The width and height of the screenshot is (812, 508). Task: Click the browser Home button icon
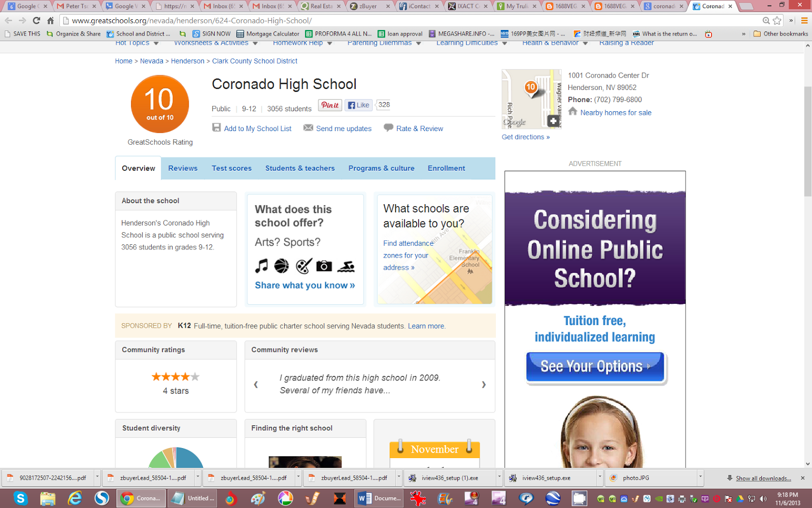(50, 21)
